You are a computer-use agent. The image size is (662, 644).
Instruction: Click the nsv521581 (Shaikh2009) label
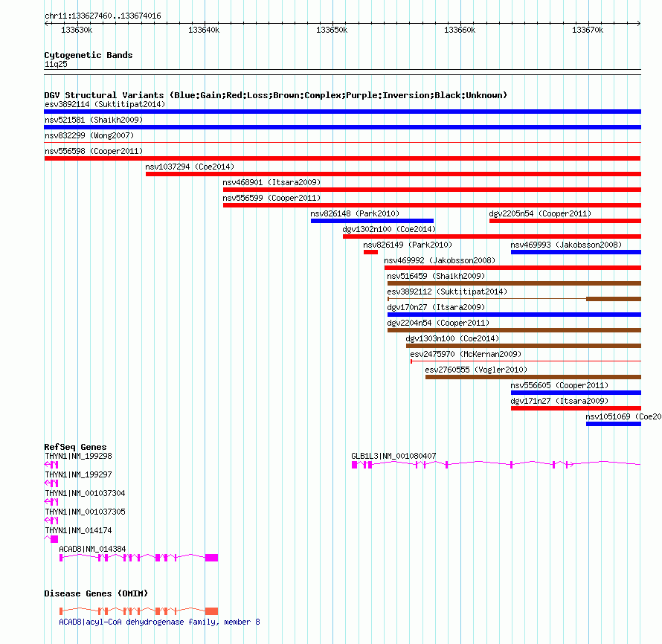pos(94,120)
